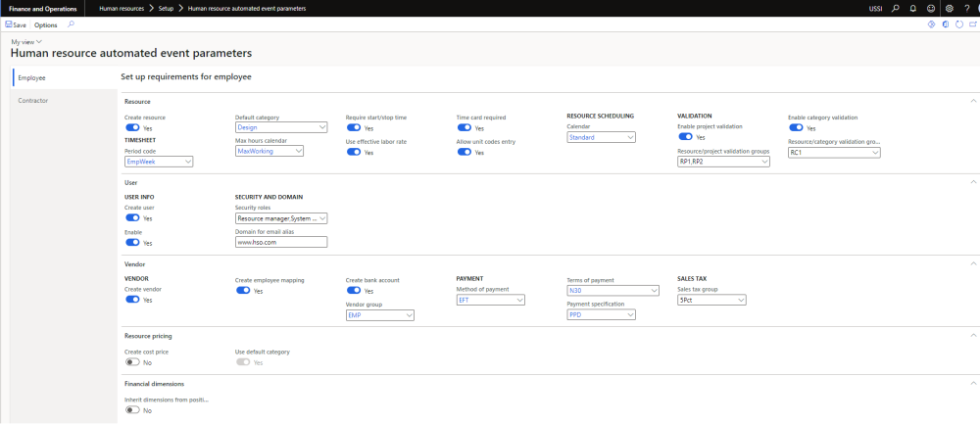This screenshot has height=425, width=980.
Task: Collapse the Vendor section
Action: click(x=972, y=263)
